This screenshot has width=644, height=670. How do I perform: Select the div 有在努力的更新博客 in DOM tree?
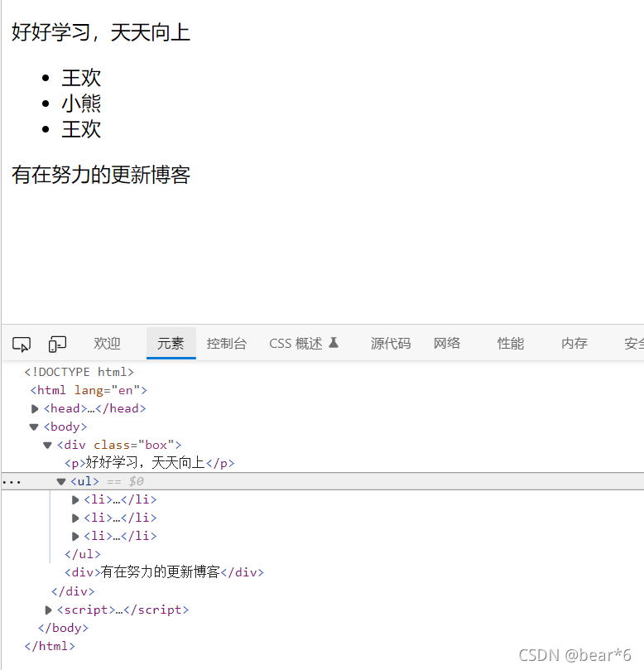tap(165, 572)
